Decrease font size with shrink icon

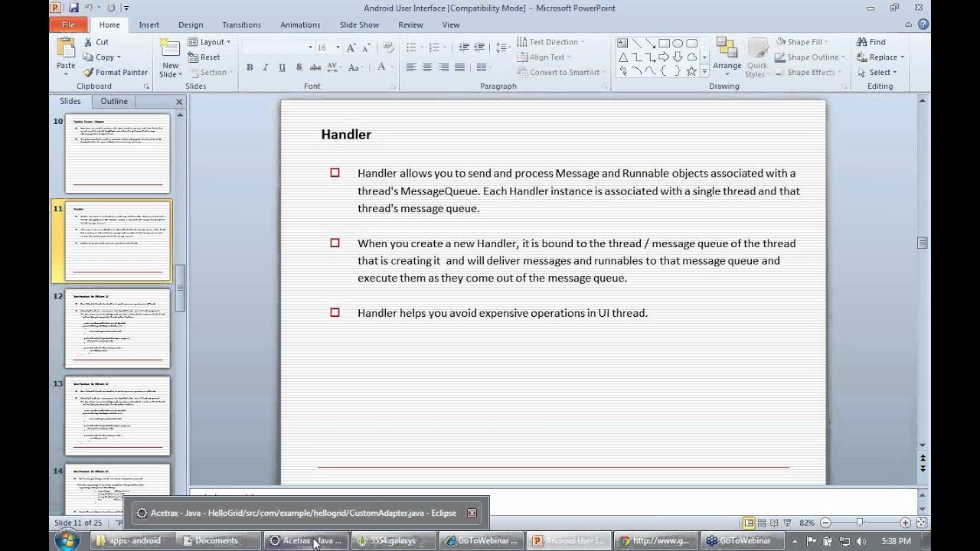point(367,47)
